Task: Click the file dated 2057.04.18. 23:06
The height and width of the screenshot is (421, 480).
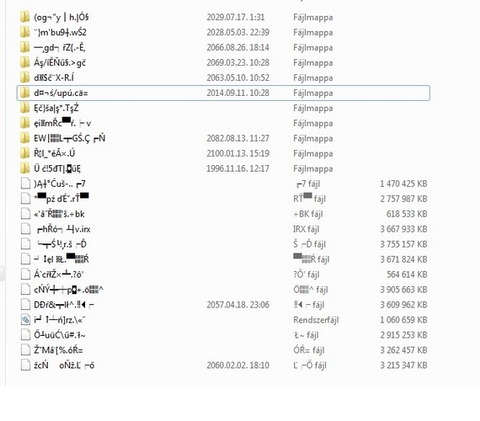Action: 223,305
